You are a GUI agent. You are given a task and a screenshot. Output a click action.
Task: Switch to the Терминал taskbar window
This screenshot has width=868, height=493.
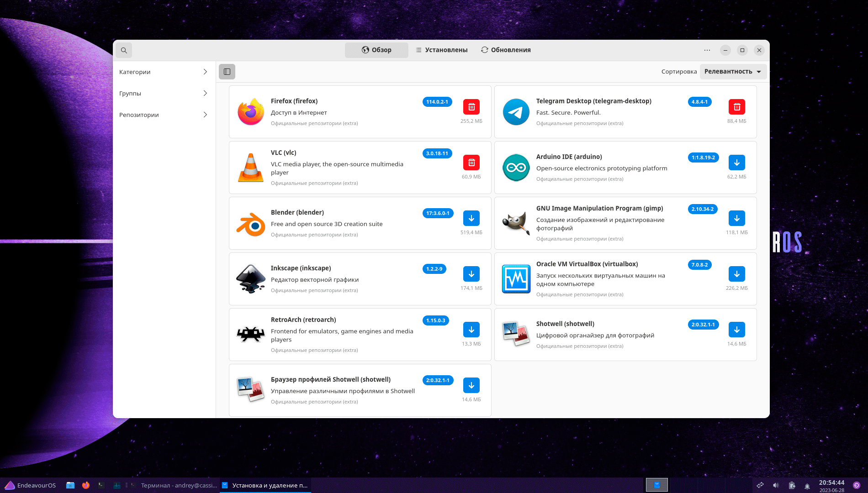coord(174,485)
